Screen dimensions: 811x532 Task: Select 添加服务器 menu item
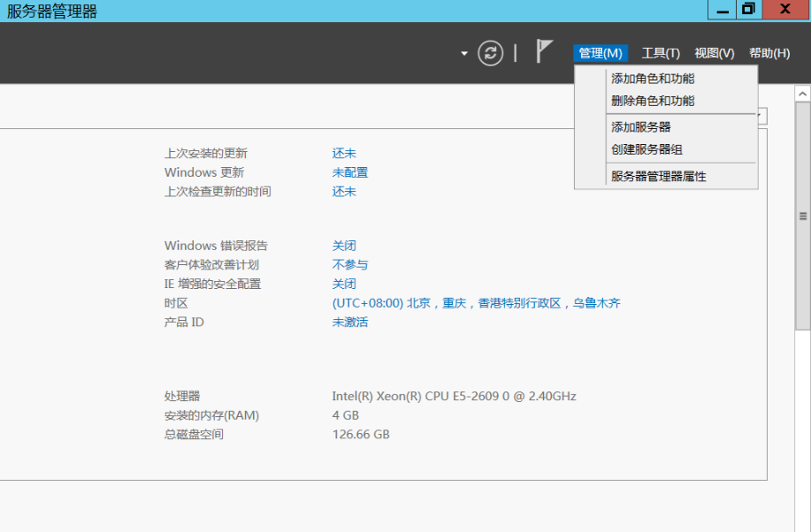[x=641, y=127]
